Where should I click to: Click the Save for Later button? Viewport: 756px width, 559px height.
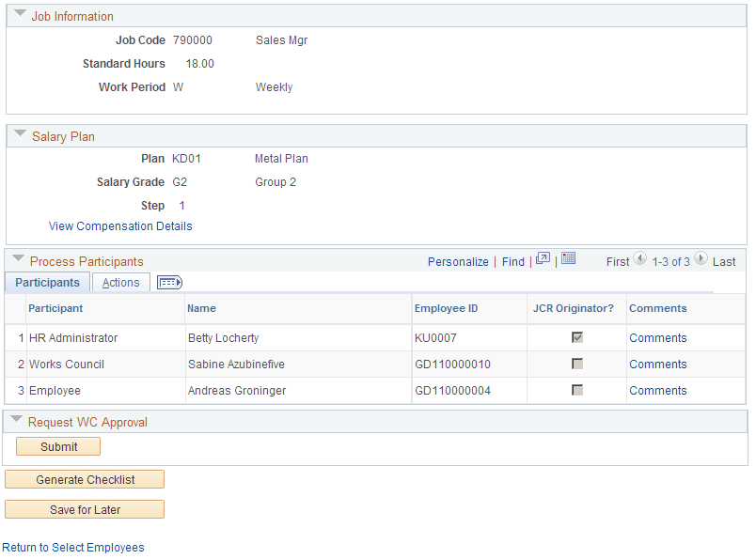click(84, 510)
